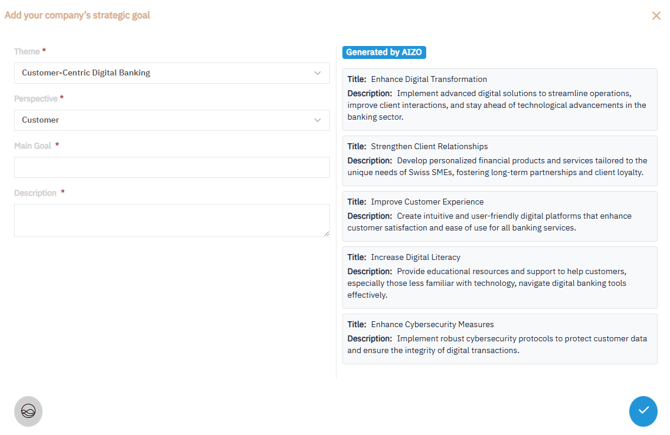This screenshot has width=670, height=435.
Task: Click the round AIZO assistant icon
Action: 28,411
